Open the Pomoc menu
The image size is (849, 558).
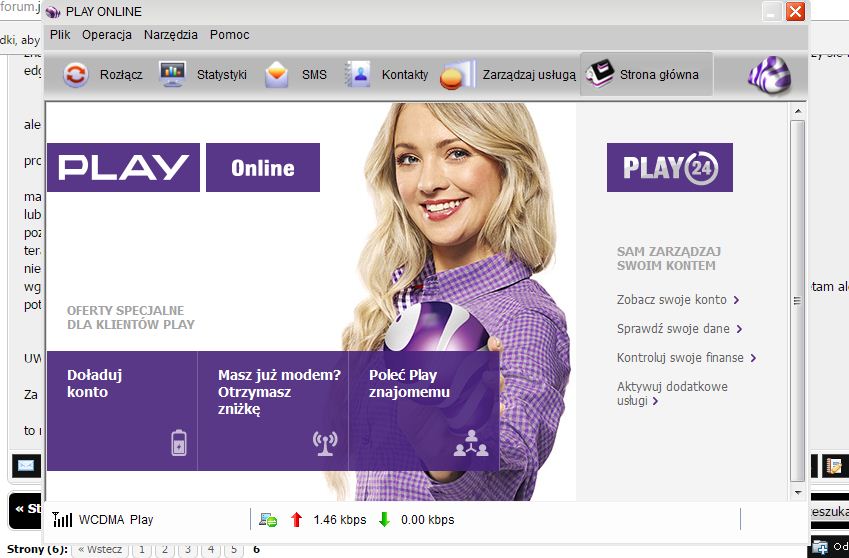pos(230,35)
